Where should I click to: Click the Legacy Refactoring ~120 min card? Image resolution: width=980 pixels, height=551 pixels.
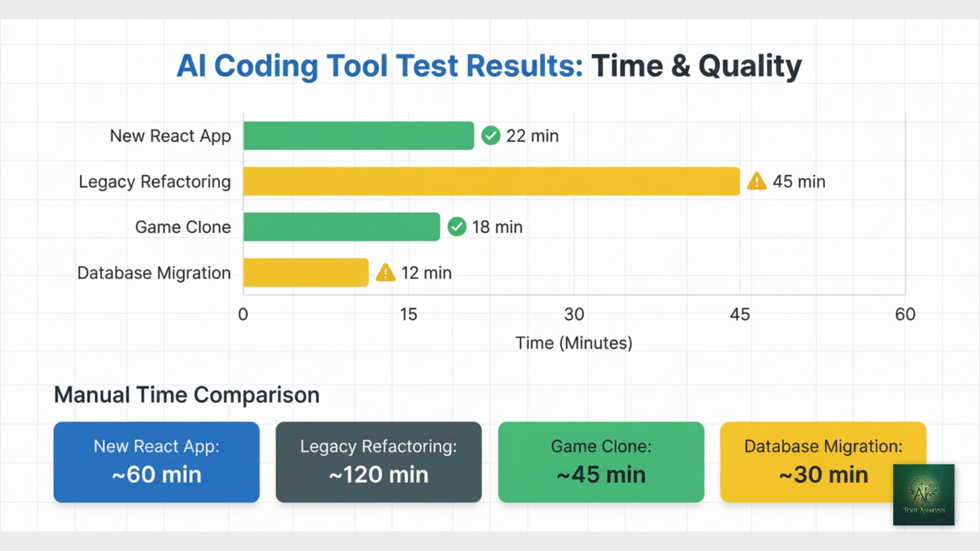(x=378, y=462)
